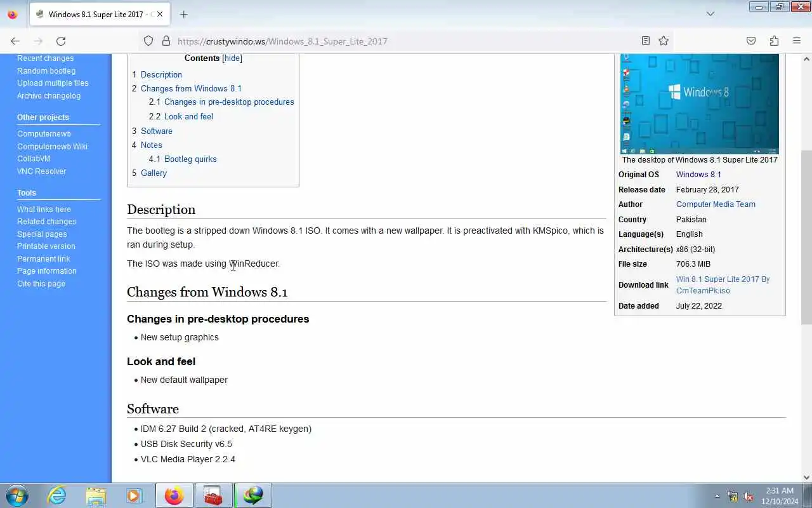Click the scrollbar up arrow

(806, 58)
